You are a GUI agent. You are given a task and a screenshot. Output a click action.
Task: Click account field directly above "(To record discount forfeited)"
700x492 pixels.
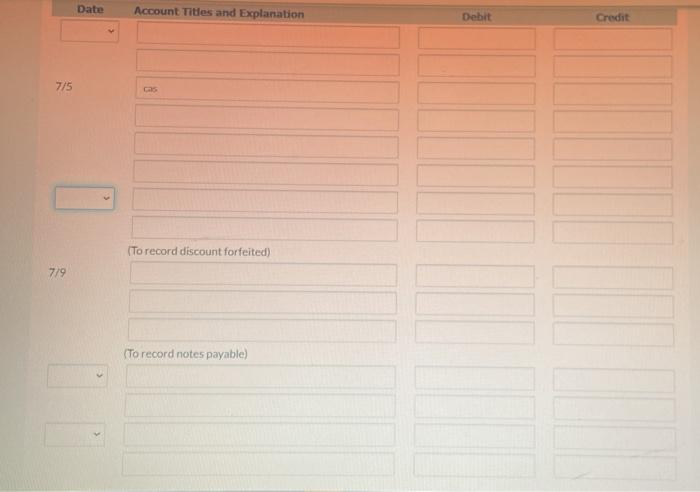click(x=265, y=229)
